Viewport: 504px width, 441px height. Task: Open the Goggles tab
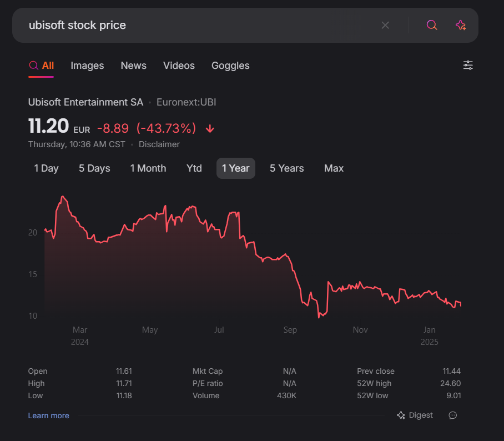[230, 66]
